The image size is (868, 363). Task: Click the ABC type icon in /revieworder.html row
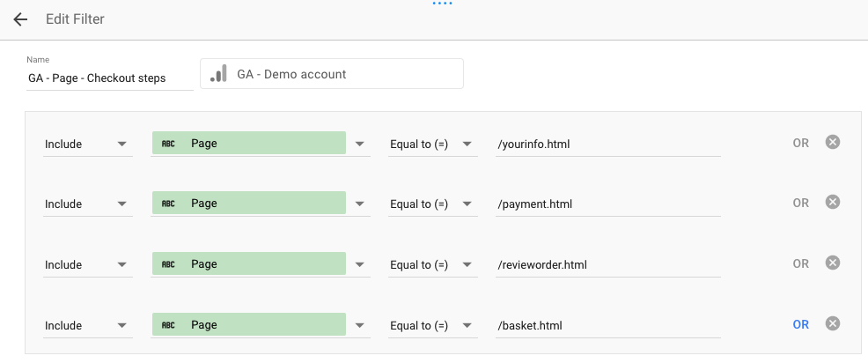168,264
